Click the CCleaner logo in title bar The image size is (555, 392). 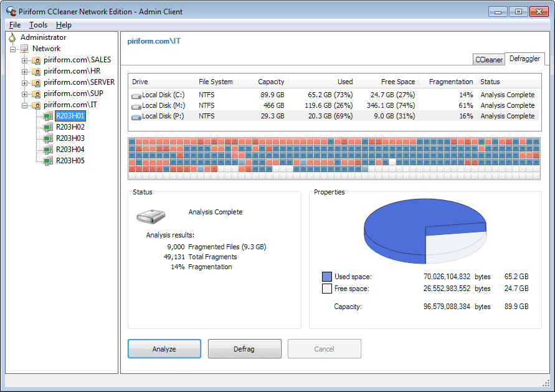11,11
